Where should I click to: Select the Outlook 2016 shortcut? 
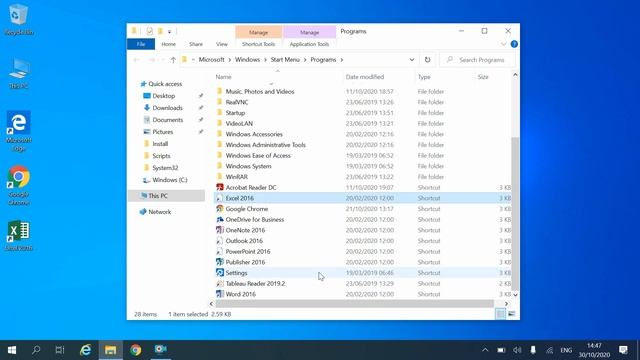click(362, 241)
